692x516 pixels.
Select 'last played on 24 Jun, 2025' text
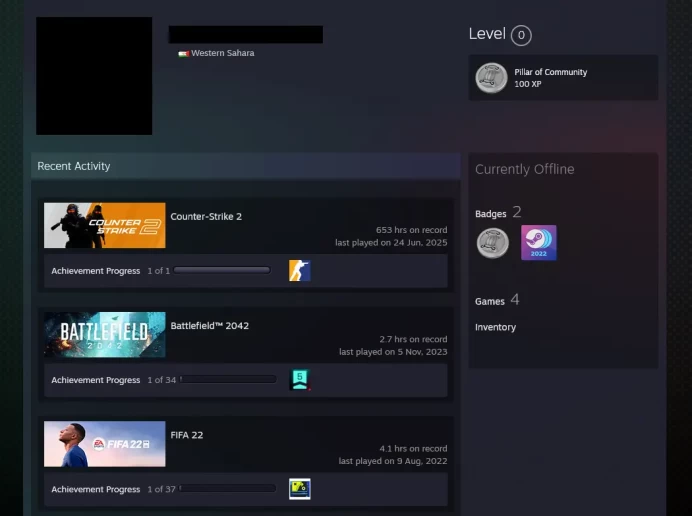[391, 242]
